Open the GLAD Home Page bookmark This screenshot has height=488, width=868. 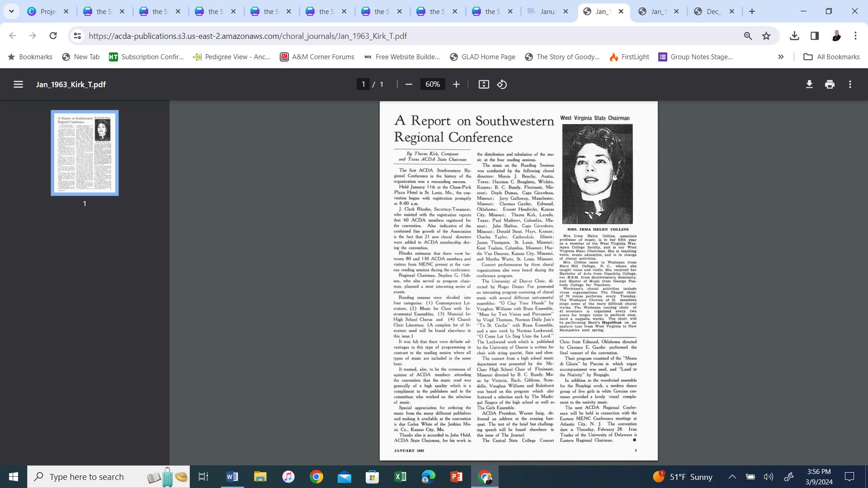pos(482,56)
